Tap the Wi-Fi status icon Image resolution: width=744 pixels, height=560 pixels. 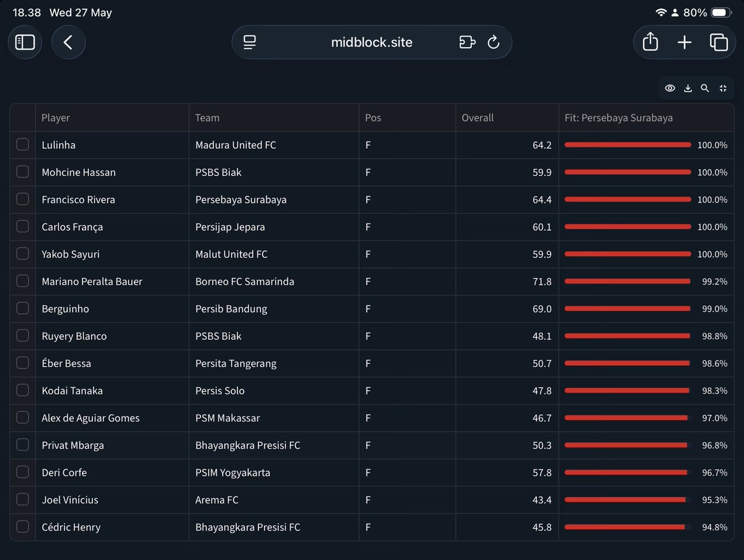click(x=661, y=12)
